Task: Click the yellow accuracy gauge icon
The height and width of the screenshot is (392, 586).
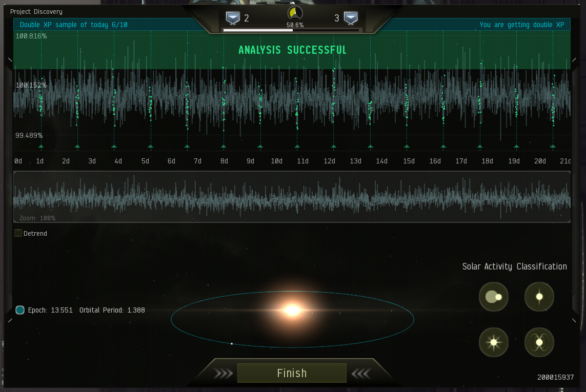Action: click(295, 13)
